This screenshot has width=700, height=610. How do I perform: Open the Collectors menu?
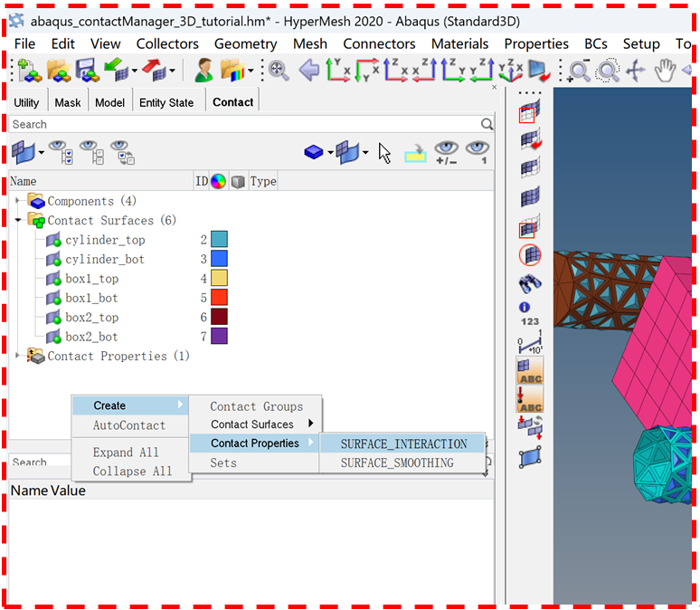click(167, 43)
